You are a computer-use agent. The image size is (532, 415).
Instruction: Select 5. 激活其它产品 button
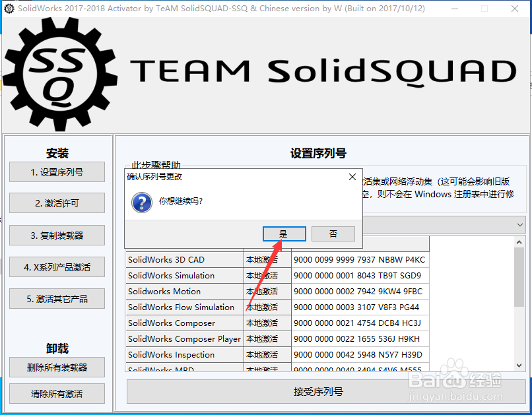[57, 299]
